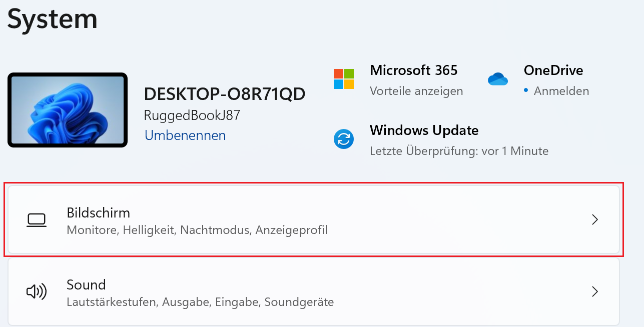Click "Anmelden" under OneDrive
The height and width of the screenshot is (327, 644).
point(561,91)
